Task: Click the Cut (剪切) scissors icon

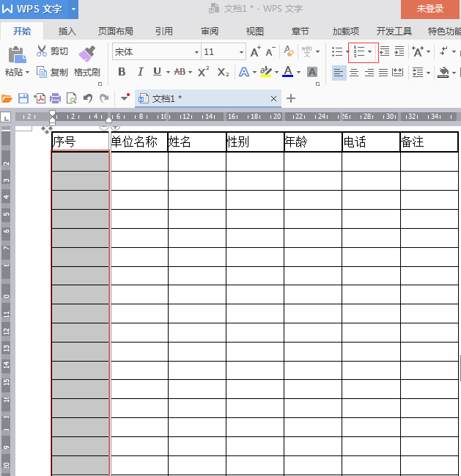Action: (42, 51)
